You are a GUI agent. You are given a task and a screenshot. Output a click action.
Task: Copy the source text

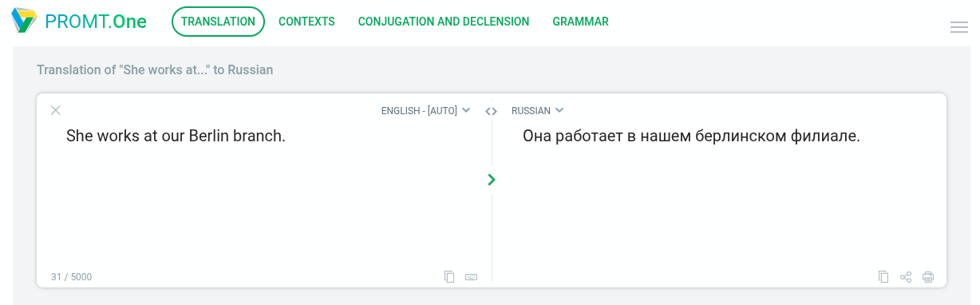(x=449, y=277)
